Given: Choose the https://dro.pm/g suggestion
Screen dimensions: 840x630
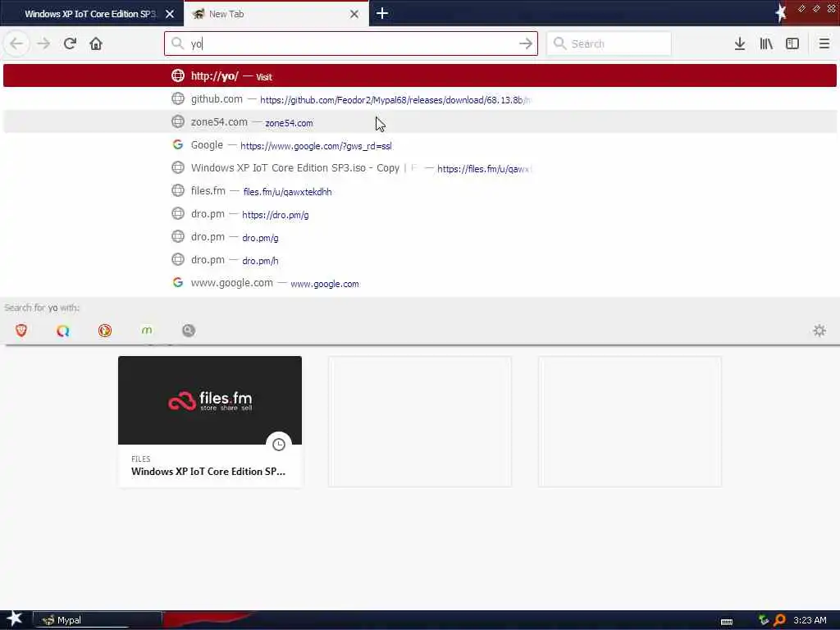Looking at the screenshot, I should pos(420,214).
